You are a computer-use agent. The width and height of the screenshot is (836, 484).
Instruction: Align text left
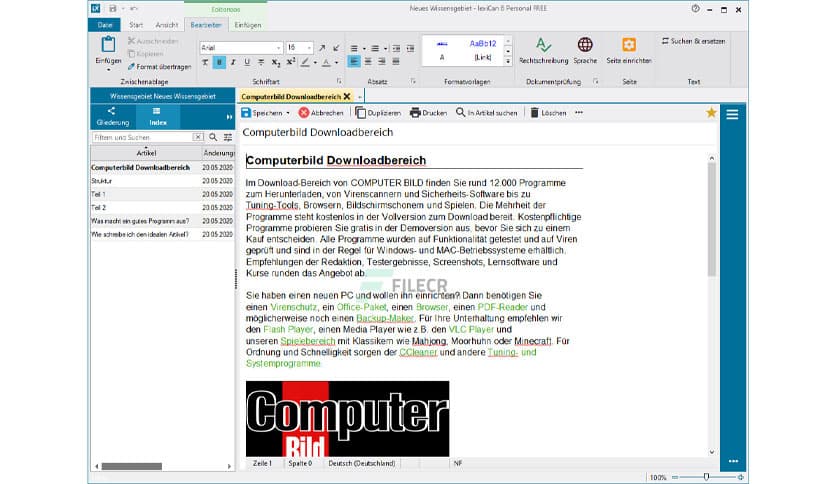coord(354,62)
